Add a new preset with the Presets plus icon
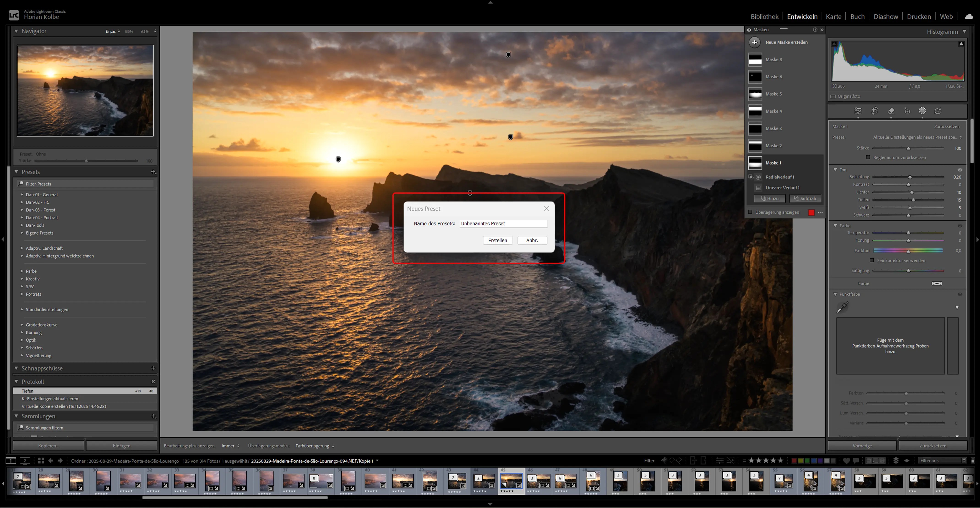Viewport: 980px width, 508px height. pyautogui.click(x=153, y=172)
